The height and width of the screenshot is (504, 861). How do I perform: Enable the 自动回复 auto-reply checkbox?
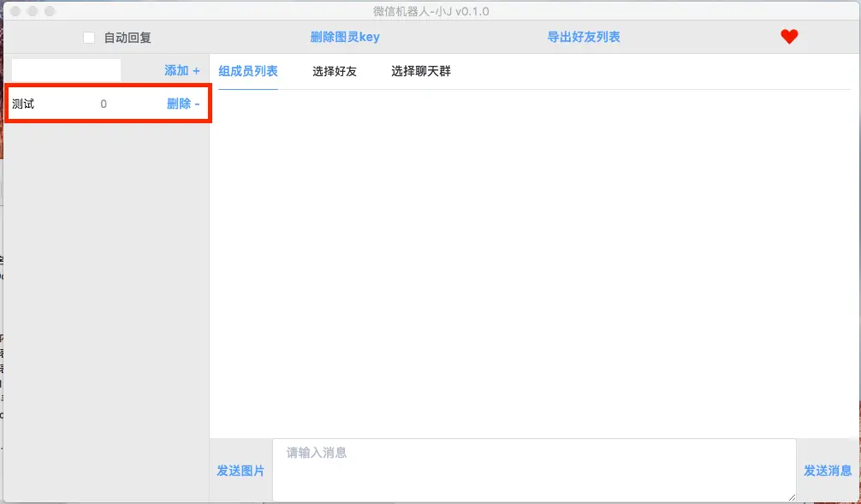[x=88, y=37]
